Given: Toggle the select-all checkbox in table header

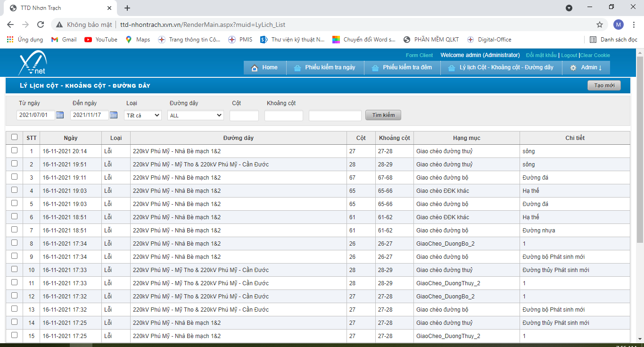Looking at the screenshot, I should pyautogui.click(x=14, y=137).
